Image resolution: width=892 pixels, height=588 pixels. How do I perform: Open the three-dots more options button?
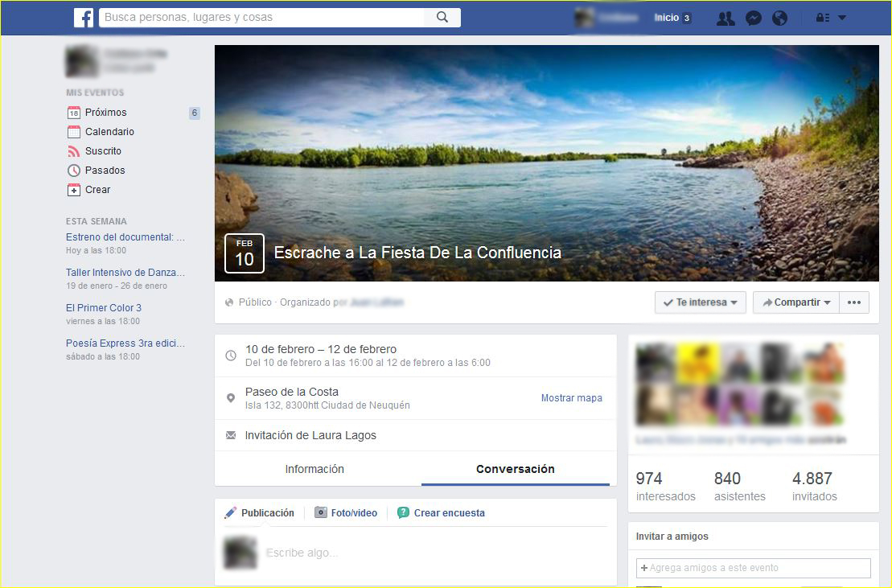854,302
